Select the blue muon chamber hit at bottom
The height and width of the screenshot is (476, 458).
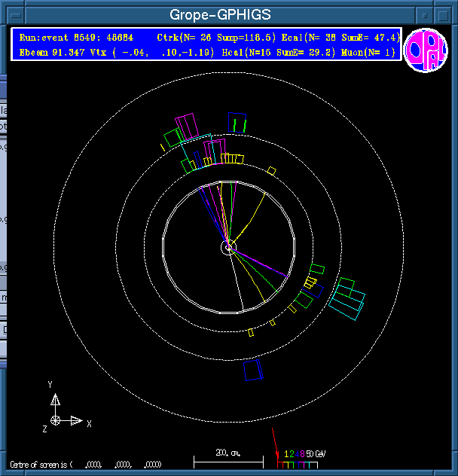pyautogui.click(x=253, y=370)
